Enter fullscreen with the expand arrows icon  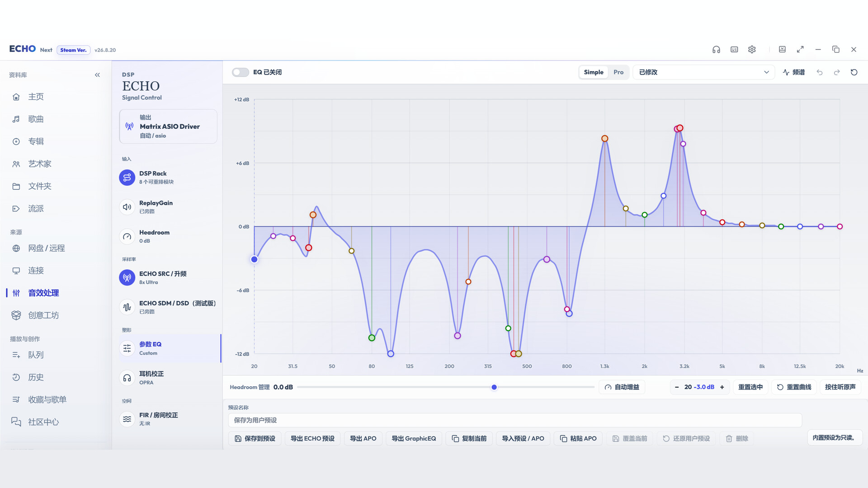point(800,50)
